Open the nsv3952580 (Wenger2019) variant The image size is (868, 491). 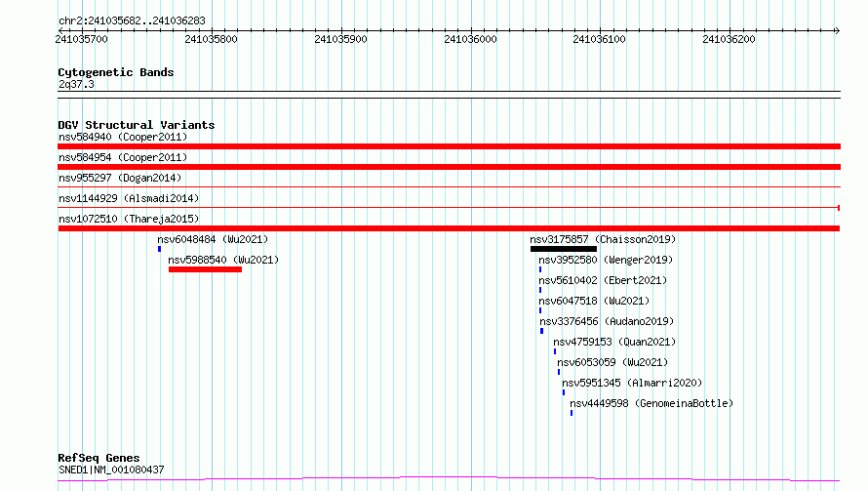pos(606,260)
